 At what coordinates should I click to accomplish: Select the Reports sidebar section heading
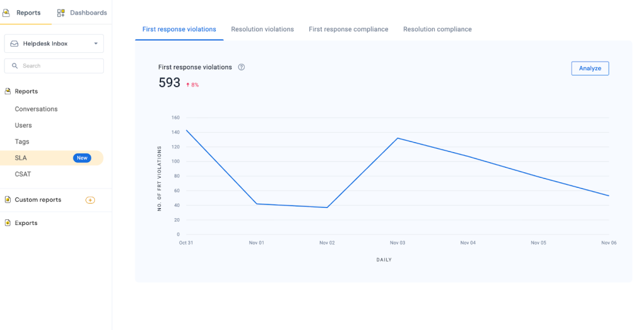coord(26,91)
